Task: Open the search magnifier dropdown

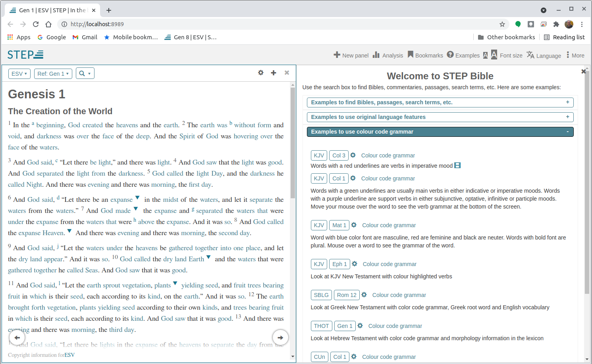Action: tap(85, 74)
